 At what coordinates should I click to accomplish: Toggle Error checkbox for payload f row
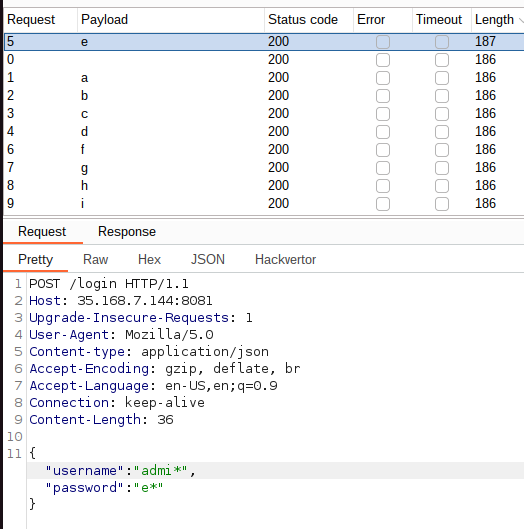coord(383,150)
